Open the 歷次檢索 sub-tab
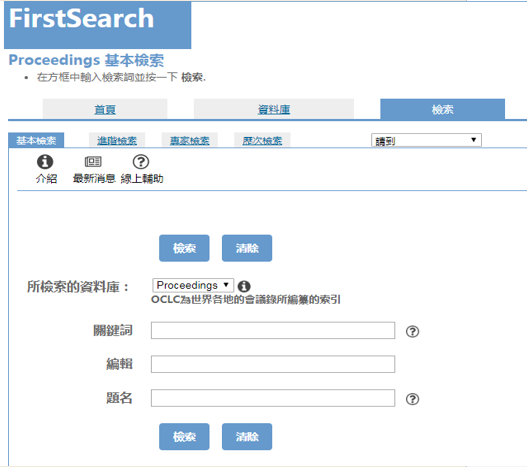The height and width of the screenshot is (467, 527). (x=262, y=140)
